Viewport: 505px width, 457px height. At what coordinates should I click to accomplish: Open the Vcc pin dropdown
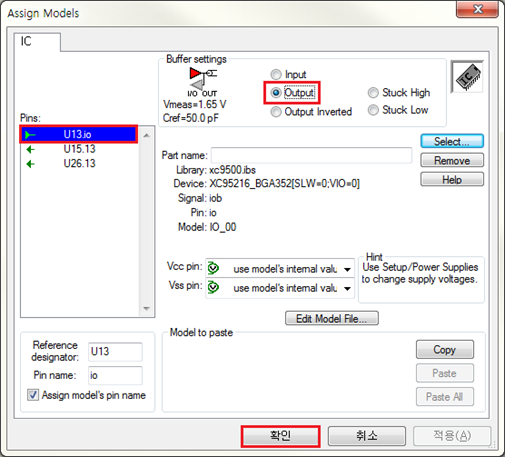pos(347,269)
